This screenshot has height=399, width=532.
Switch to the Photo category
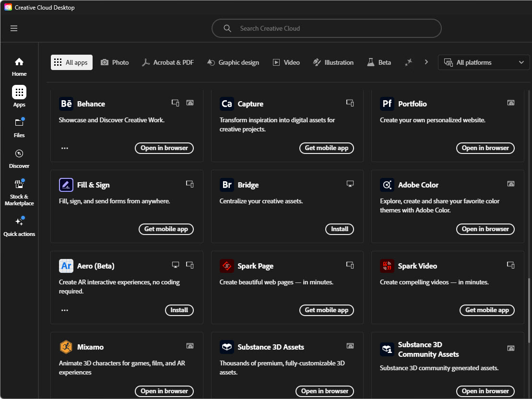(115, 62)
